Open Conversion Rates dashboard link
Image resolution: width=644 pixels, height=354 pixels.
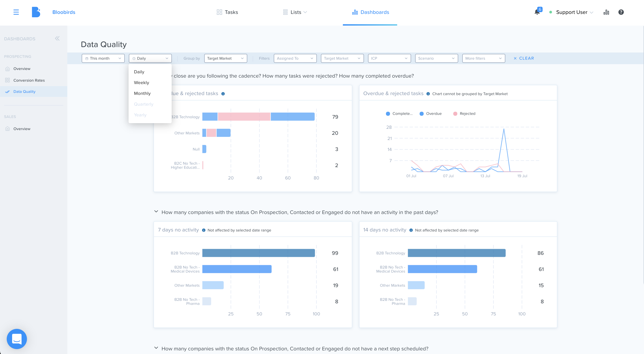click(x=29, y=80)
